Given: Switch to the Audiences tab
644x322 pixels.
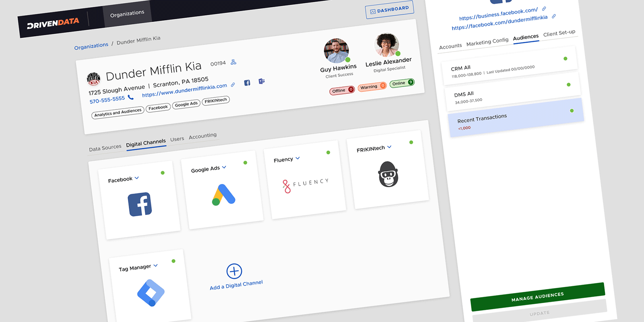Looking at the screenshot, I should click(x=526, y=37).
